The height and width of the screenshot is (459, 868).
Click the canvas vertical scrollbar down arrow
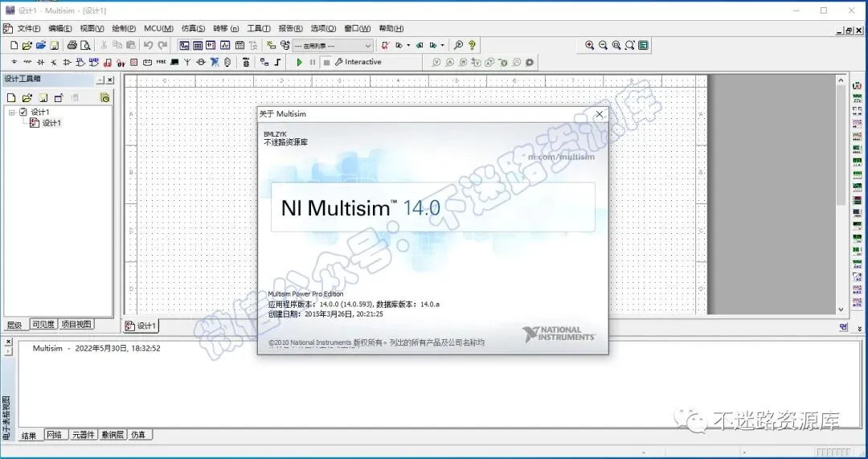pos(841,309)
